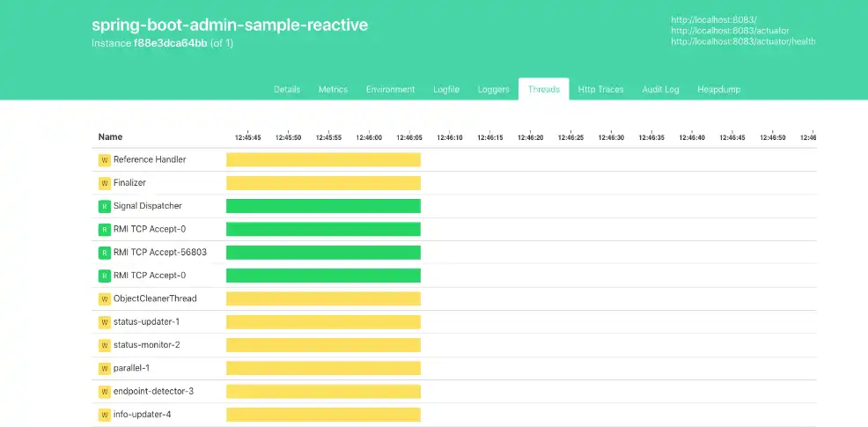Screen dimensions: 868x427
Task: Click the yellow bar for status-monitor-2
Action: coord(323,345)
